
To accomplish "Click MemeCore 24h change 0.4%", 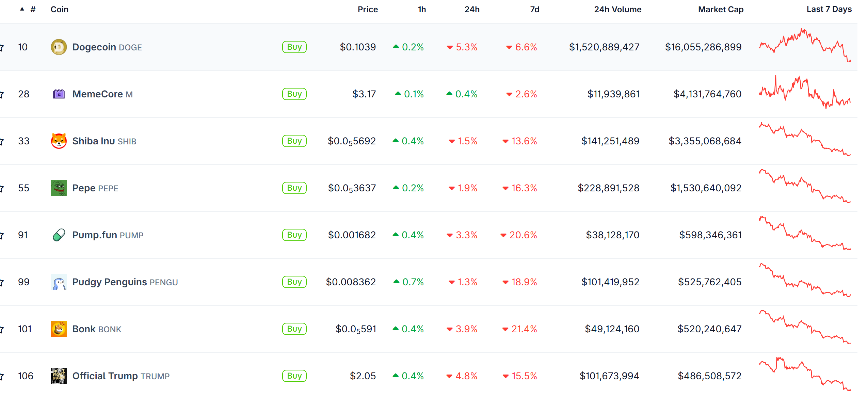I will click(x=462, y=94).
